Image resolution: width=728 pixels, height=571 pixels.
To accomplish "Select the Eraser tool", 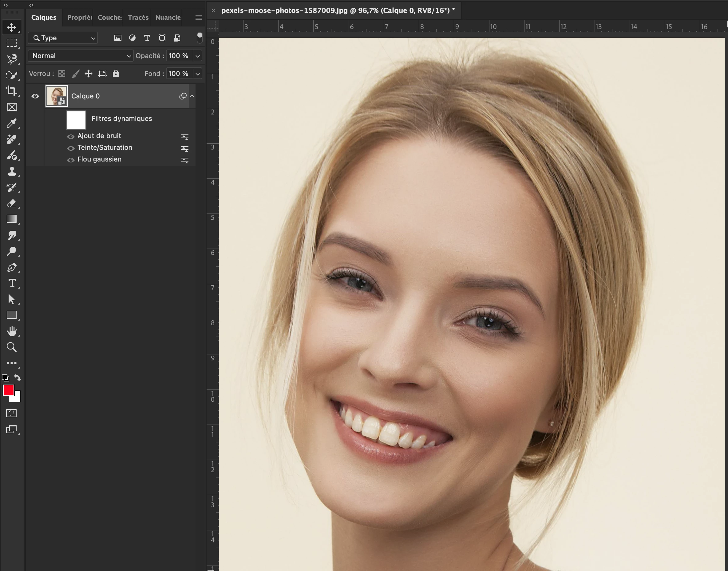I will pos(12,203).
